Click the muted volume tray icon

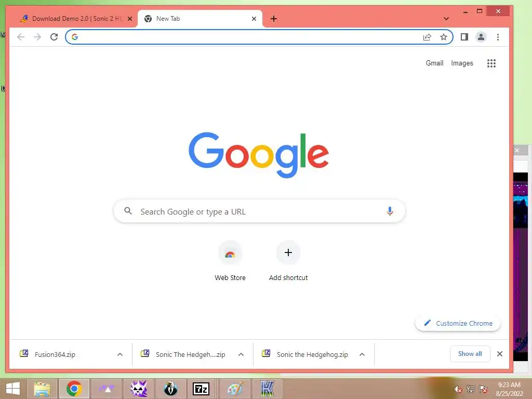(458, 389)
